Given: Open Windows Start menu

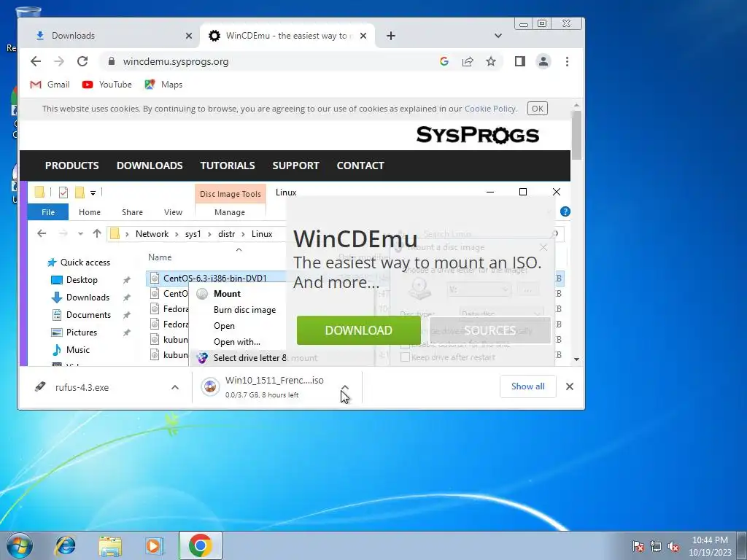Looking at the screenshot, I should click(20, 545).
